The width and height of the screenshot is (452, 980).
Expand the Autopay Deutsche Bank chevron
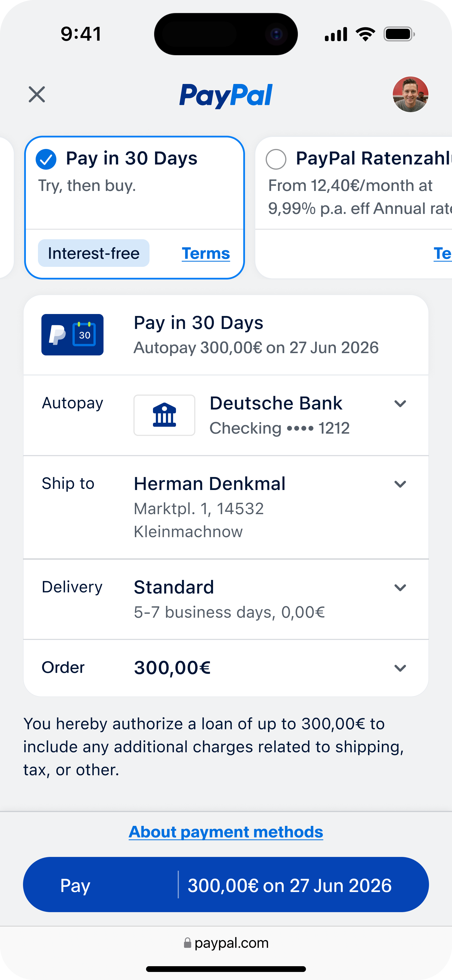point(400,404)
